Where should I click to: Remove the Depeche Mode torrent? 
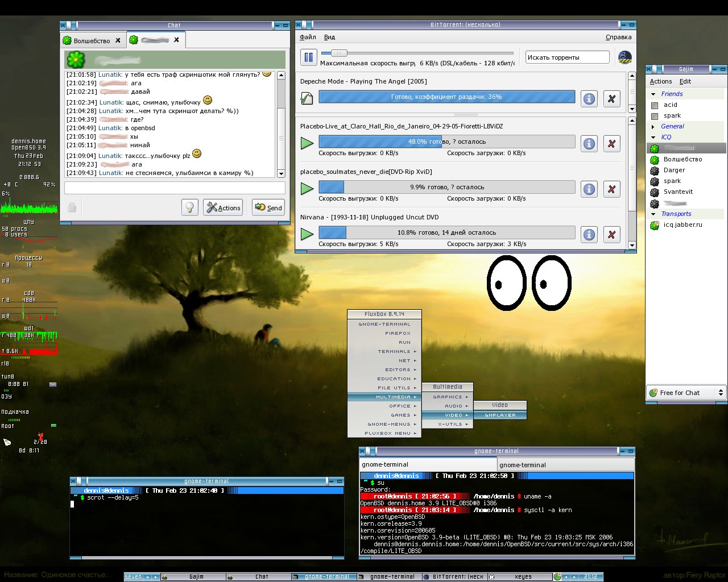(611, 98)
